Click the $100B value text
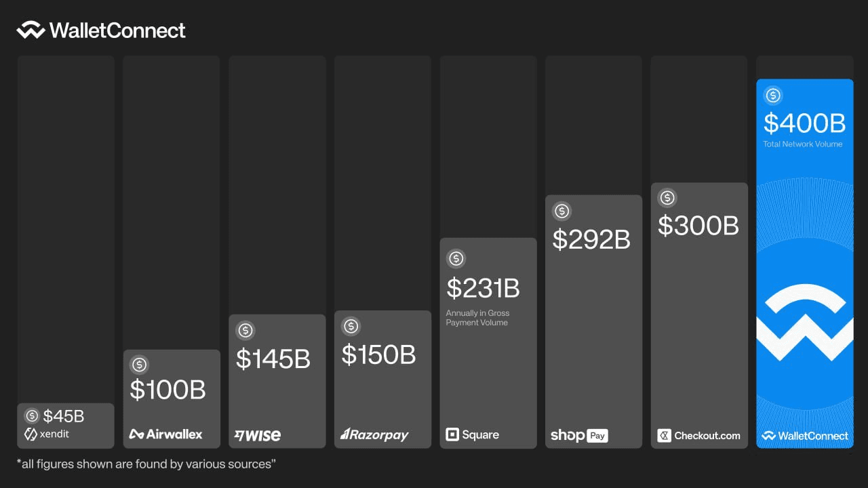 (167, 390)
